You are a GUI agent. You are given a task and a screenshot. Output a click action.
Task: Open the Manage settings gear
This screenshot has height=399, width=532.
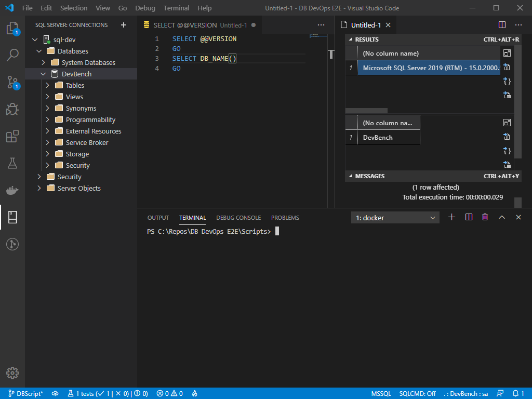click(12, 373)
